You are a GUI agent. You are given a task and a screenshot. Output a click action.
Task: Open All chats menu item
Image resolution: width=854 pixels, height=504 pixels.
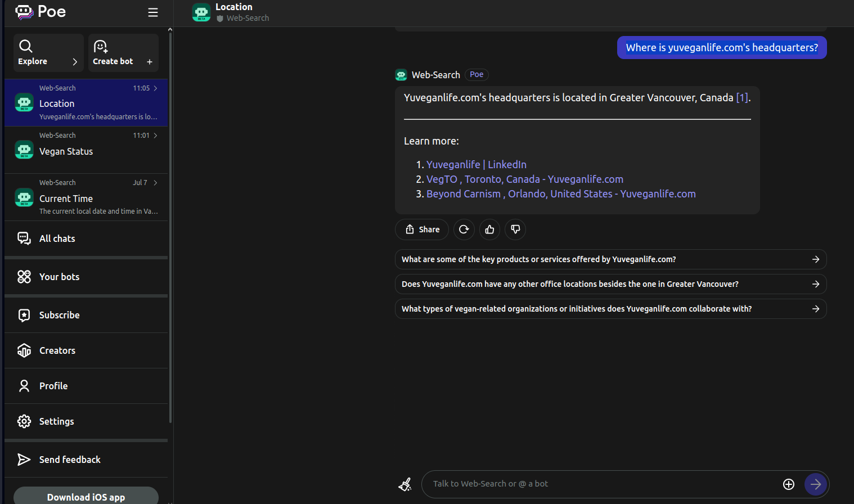click(x=86, y=238)
